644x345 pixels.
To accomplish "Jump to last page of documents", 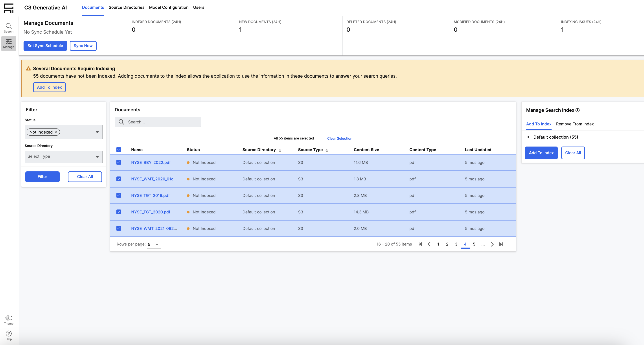I will [501, 244].
